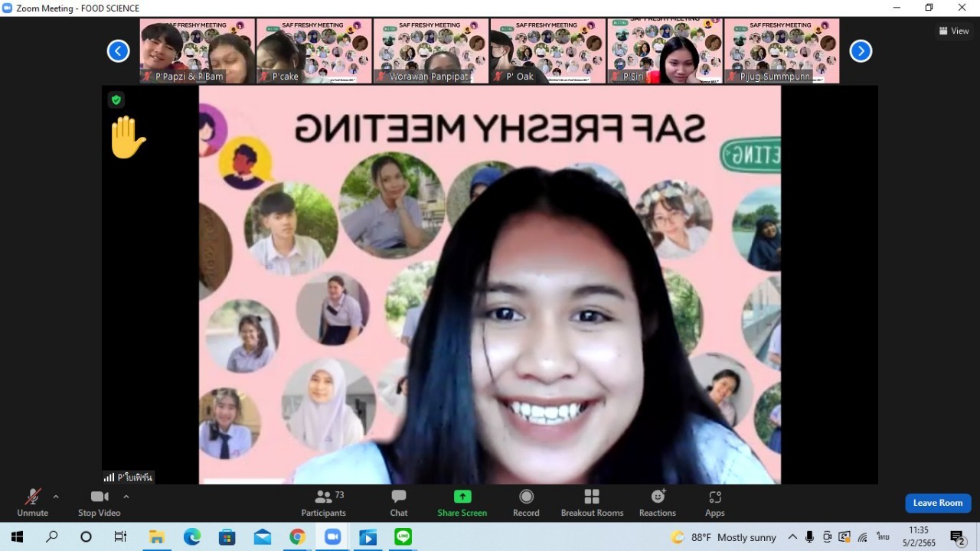This screenshot has width=980, height=551.
Task: Open the Chat panel
Action: coord(398,503)
